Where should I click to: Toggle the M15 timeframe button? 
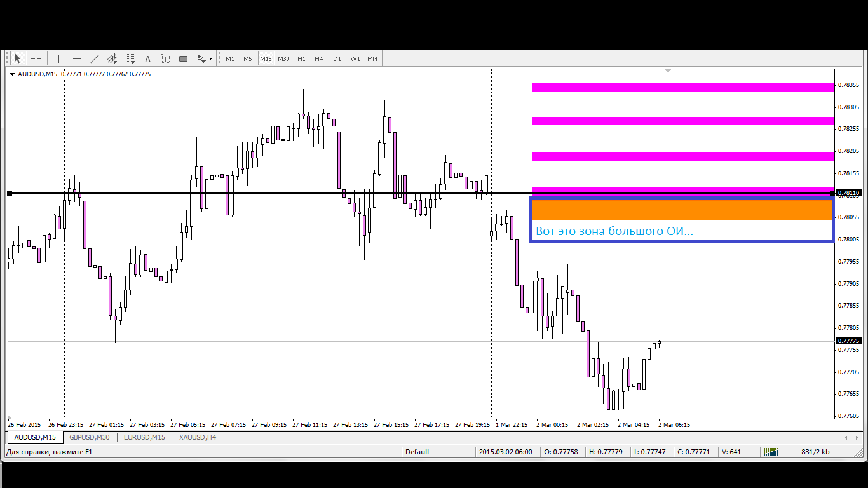[266, 58]
